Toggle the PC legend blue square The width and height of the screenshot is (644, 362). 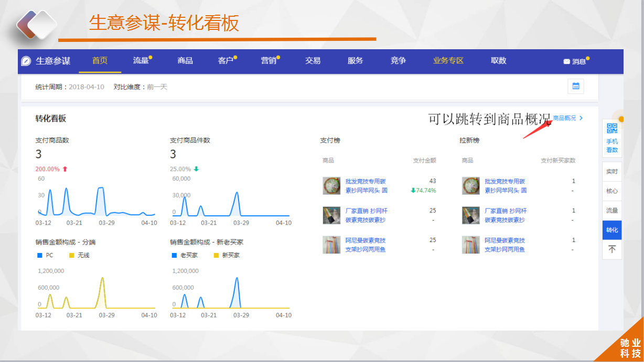[x=39, y=256]
